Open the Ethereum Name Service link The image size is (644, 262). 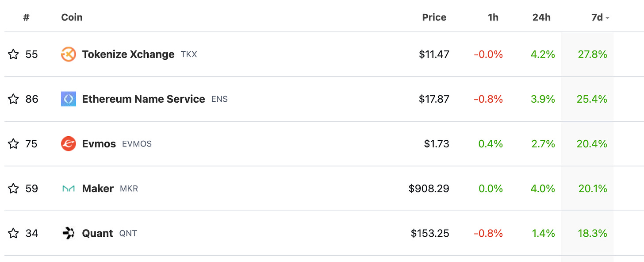(143, 99)
